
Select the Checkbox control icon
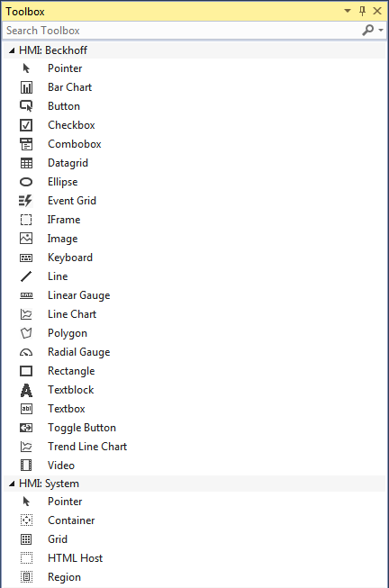(26, 125)
